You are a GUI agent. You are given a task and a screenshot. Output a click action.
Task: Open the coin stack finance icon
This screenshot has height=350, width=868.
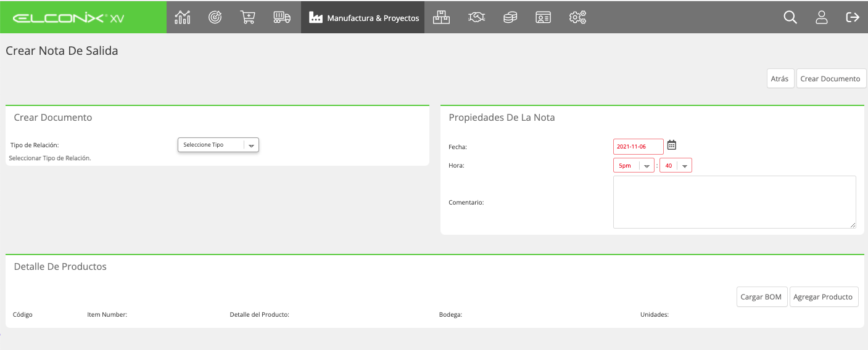pyautogui.click(x=510, y=17)
